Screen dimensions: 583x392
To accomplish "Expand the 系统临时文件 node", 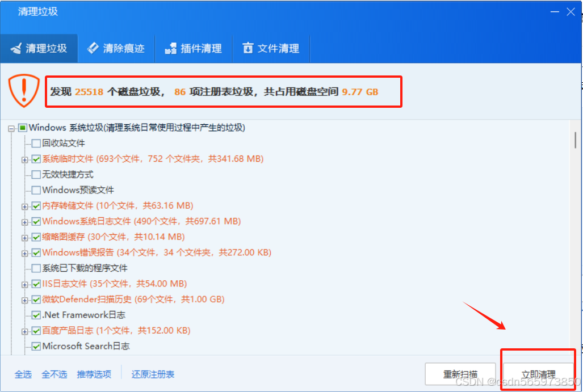I will coord(24,160).
